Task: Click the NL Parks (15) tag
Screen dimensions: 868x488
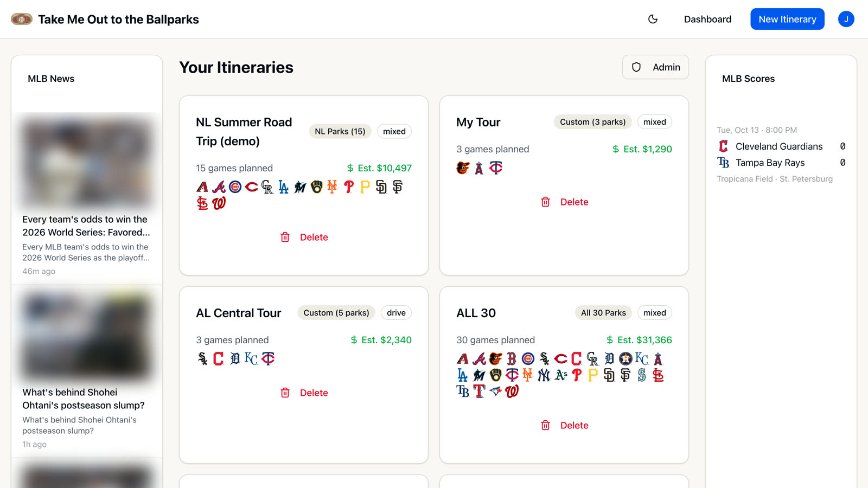Action: pos(340,131)
